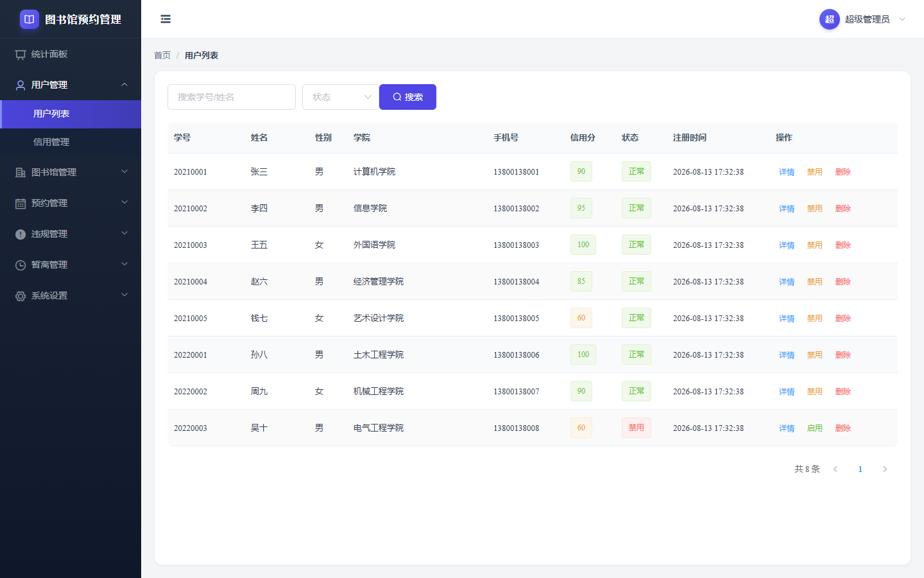Open the 统计面板 menu item
The image size is (924, 578).
pos(71,54)
